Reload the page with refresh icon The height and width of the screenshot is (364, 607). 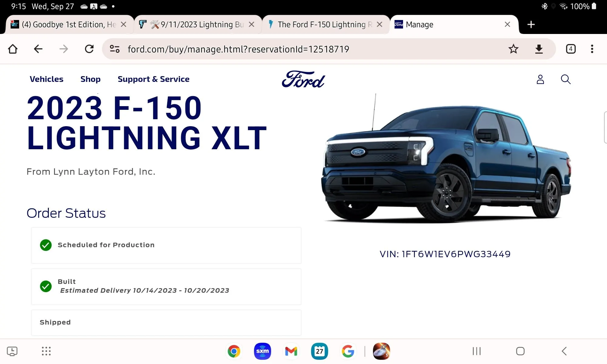89,49
